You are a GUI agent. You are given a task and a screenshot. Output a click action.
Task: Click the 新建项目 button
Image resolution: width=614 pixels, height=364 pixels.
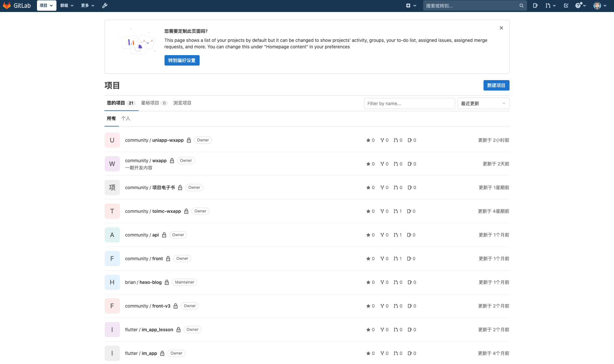[496, 85]
